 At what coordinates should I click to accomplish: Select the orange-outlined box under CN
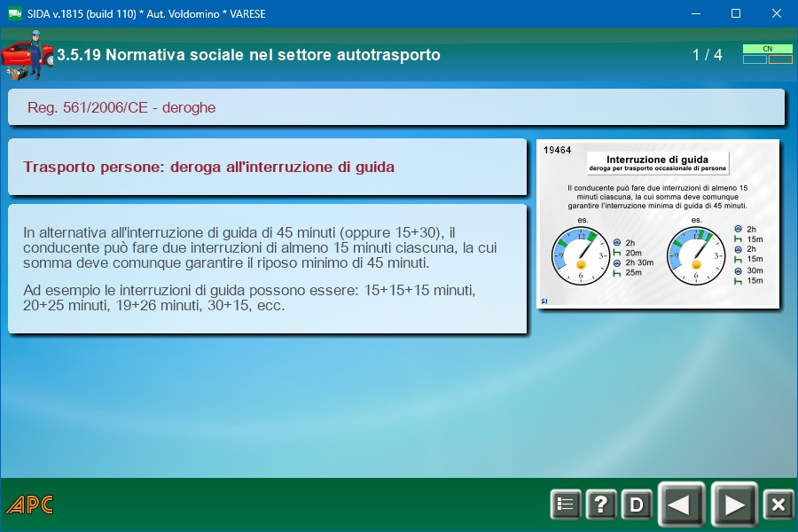coord(780,60)
